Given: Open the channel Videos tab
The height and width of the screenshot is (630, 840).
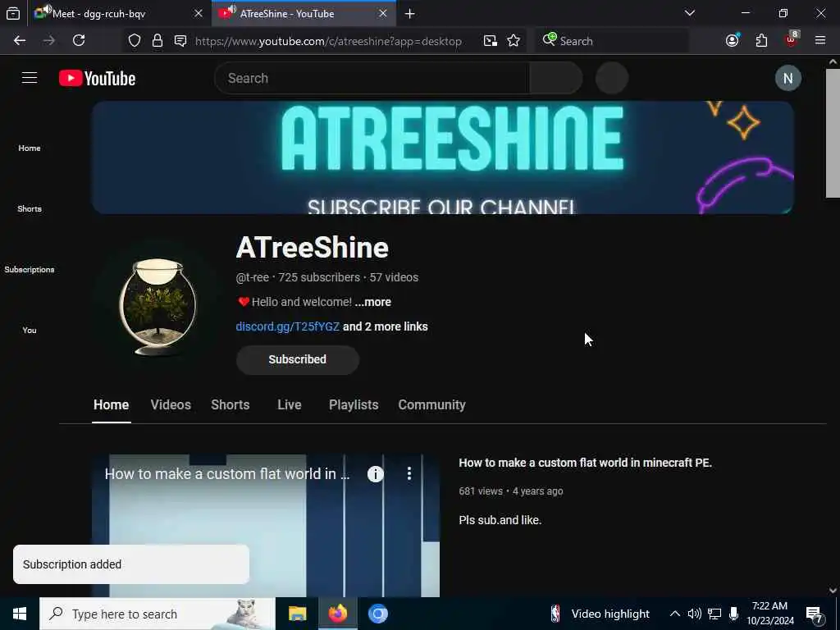Looking at the screenshot, I should [x=171, y=405].
